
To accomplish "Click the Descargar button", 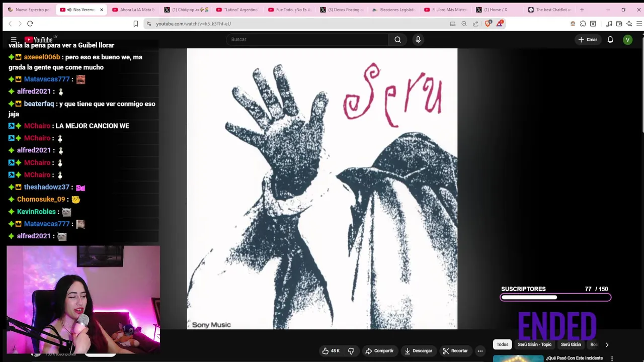I will [418, 351].
